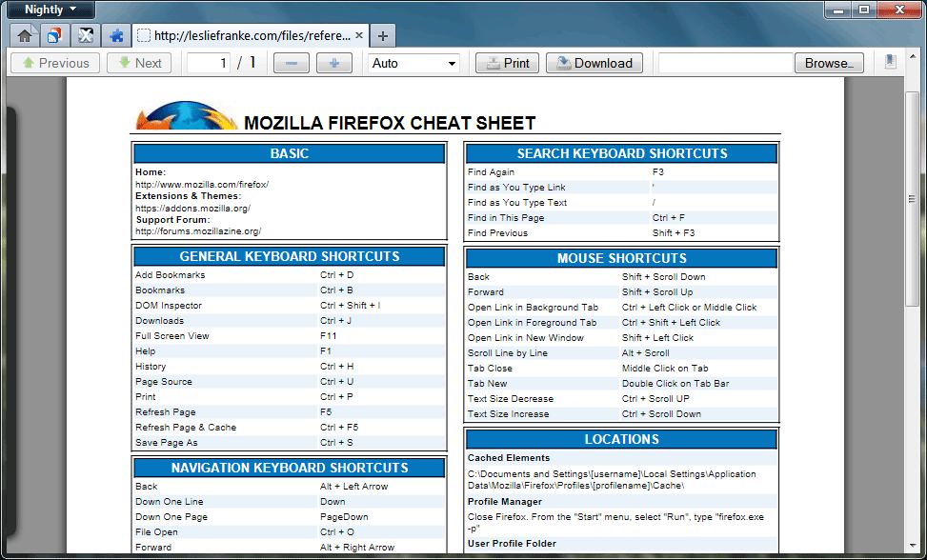Click the Find in This Page row
The image size is (927, 560).
click(621, 218)
